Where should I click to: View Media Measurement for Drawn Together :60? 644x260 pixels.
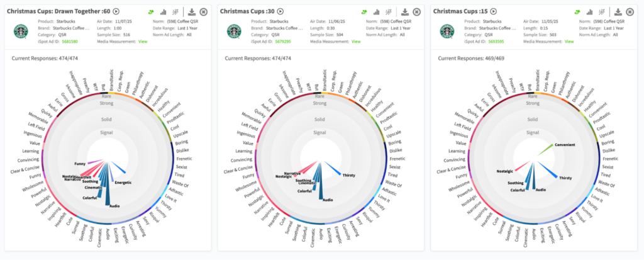(x=143, y=42)
